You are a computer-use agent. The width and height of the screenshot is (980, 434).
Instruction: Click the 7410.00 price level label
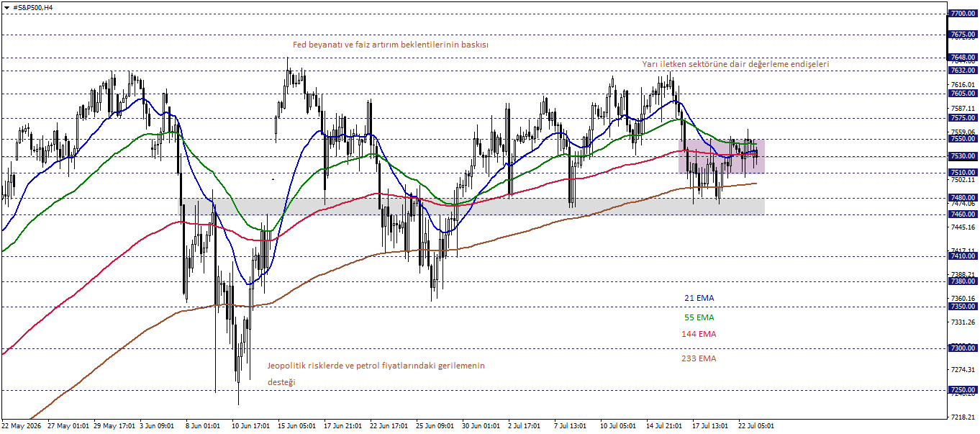(962, 256)
